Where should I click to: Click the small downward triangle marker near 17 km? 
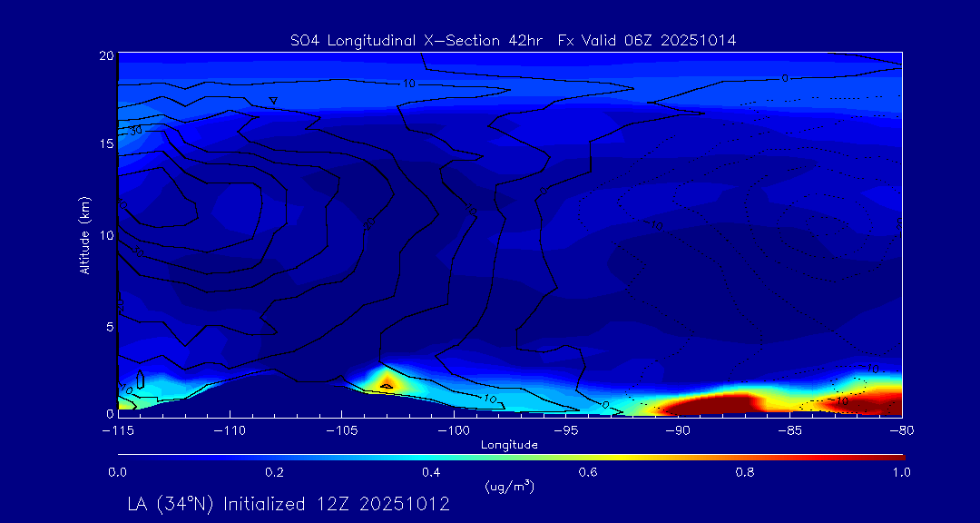[273, 100]
